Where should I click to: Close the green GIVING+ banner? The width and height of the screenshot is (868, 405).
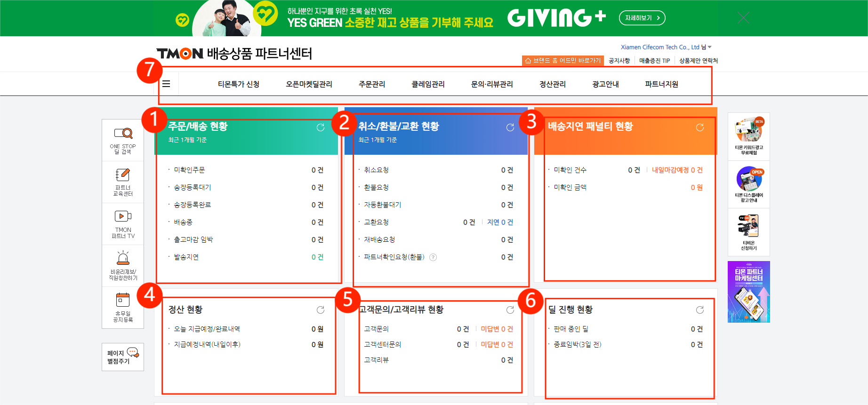[x=743, y=18]
